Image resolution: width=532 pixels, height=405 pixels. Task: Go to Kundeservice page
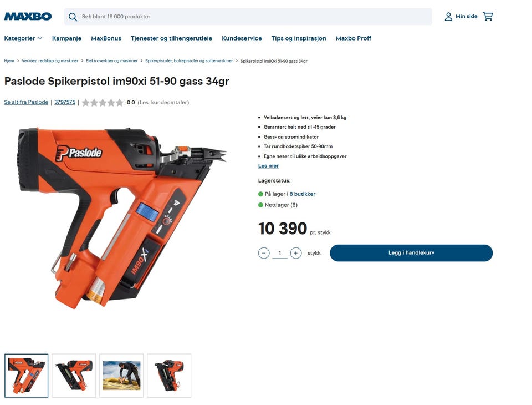(242, 38)
